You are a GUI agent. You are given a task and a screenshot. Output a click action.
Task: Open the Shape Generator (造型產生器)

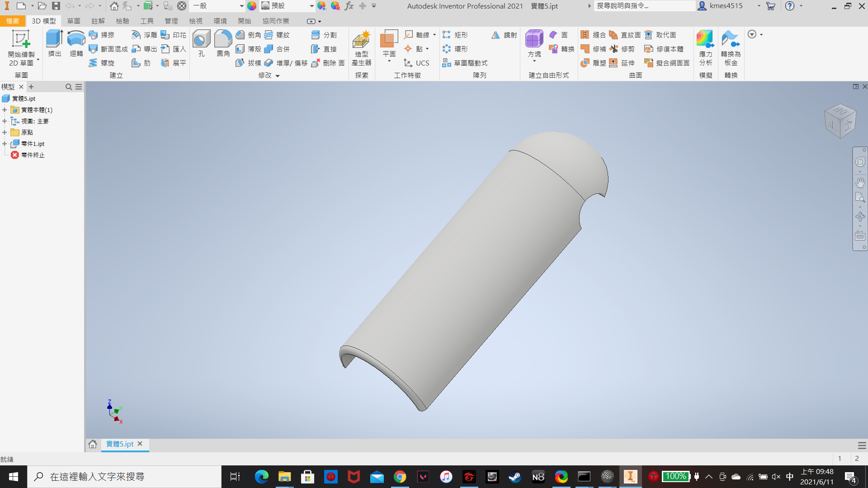coord(361,48)
